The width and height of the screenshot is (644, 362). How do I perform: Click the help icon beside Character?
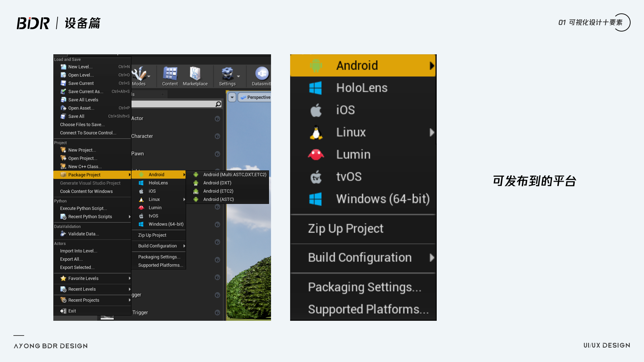click(217, 136)
